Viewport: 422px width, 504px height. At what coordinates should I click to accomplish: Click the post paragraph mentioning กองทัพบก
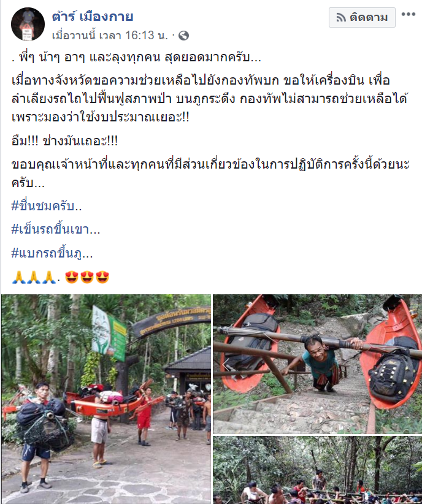coord(210,99)
